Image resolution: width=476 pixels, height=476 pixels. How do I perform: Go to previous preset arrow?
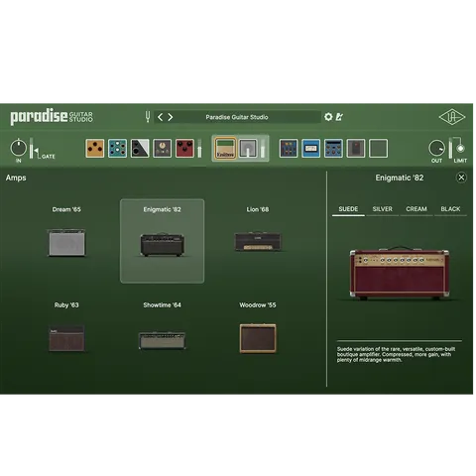tap(160, 117)
